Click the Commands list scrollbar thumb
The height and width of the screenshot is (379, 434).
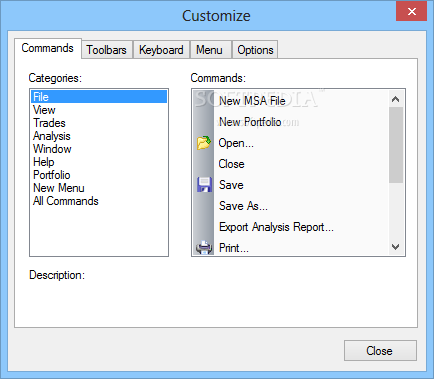(396, 145)
